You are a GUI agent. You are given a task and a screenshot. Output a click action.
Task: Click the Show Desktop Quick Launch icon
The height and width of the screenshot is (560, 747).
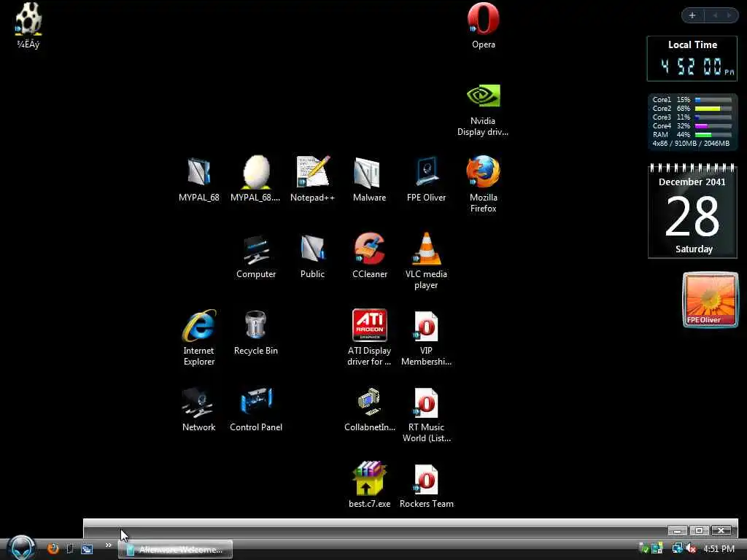click(x=70, y=549)
